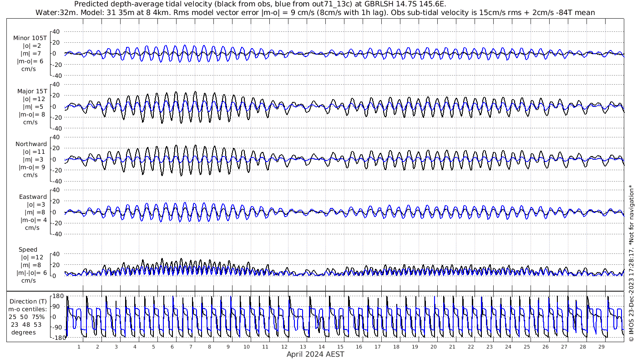This screenshot has width=637, height=364.
Task: Click the '|m| =8' value in Eastward panel
Action: [34, 212]
